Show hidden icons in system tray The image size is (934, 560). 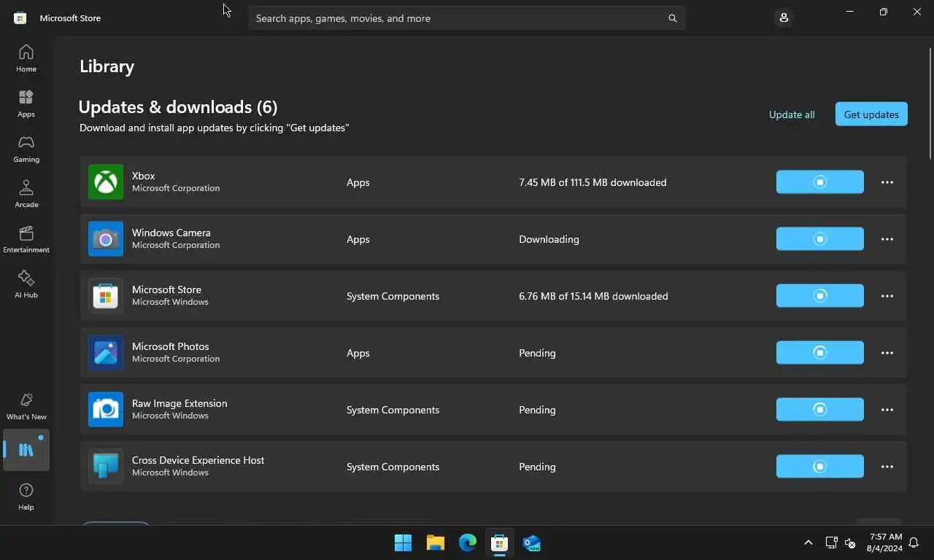808,542
